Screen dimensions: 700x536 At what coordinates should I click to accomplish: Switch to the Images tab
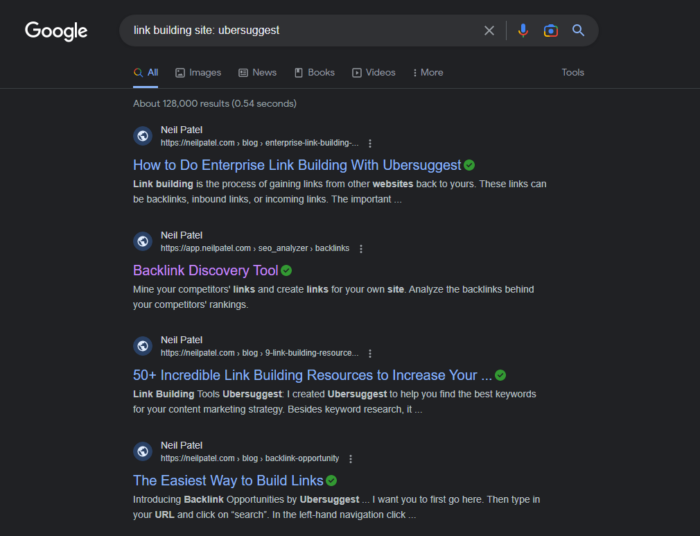(198, 72)
